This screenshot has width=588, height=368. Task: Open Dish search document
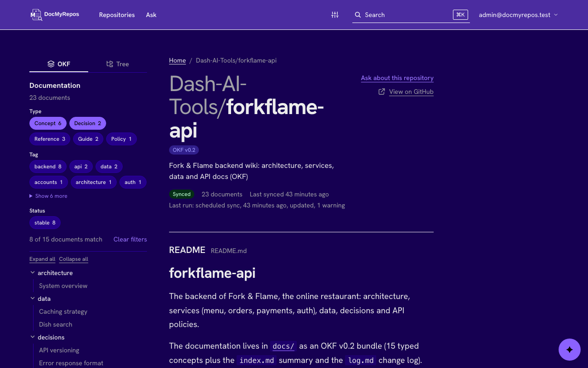(56, 324)
